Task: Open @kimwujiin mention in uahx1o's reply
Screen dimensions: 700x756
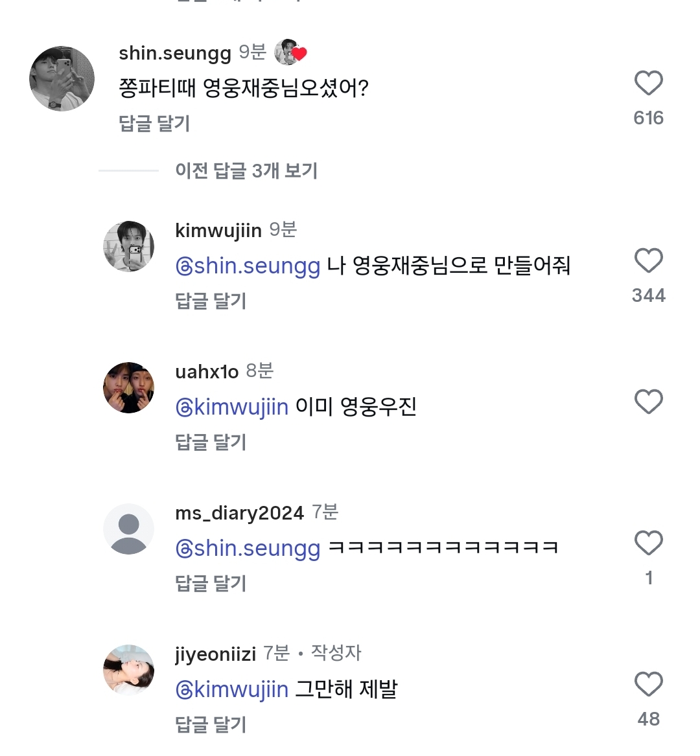Action: [x=232, y=407]
